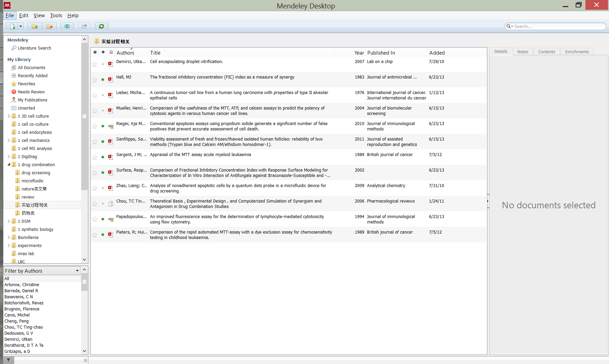The width and height of the screenshot is (609, 364).
Task: Toggle read status dot for Sanfilippo paper
Action: (x=103, y=142)
